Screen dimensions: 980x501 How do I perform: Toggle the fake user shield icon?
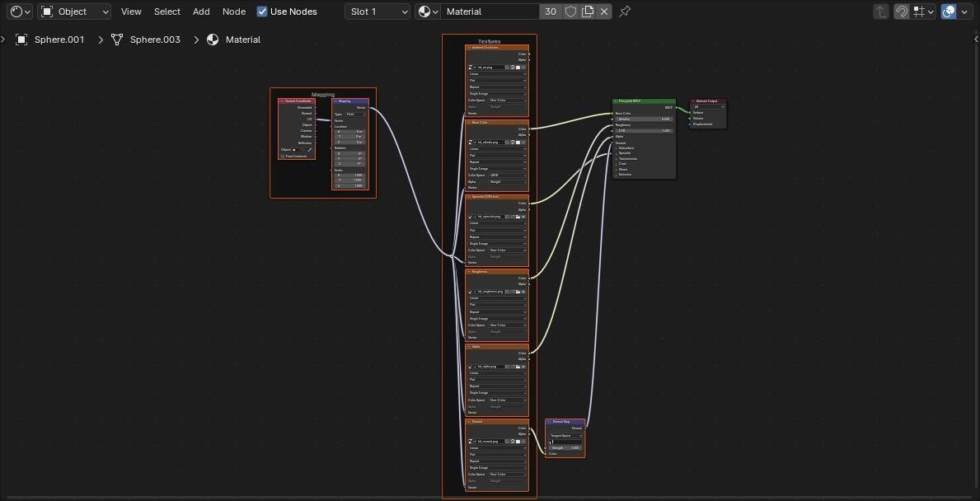pyautogui.click(x=570, y=12)
